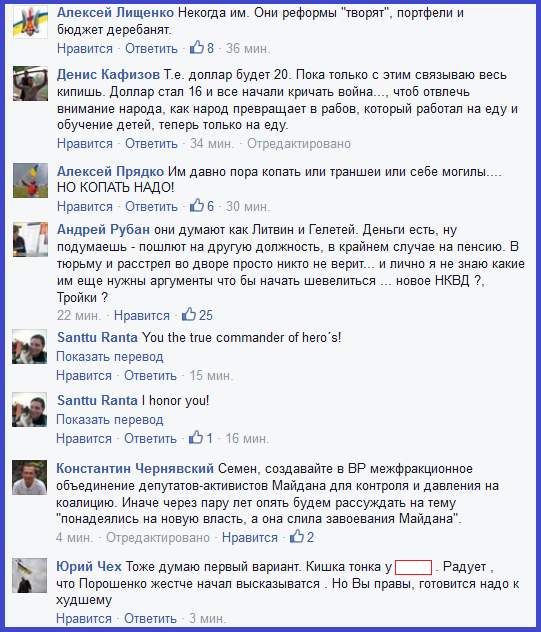Open Константин Чернявский's avatar photo
Screen dimensions: 541x632
click(29, 478)
